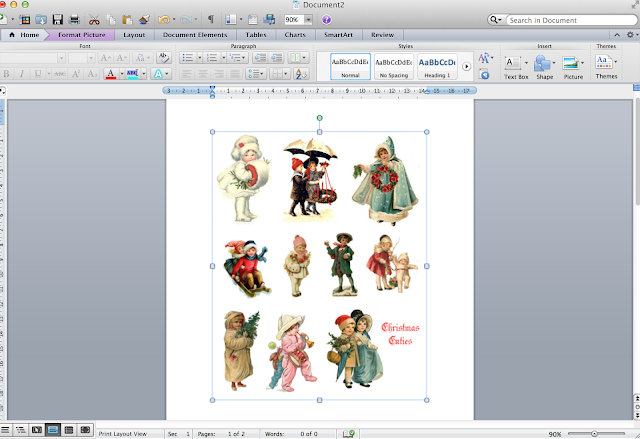Adjust zoom slider in status bar

[x=596, y=434]
